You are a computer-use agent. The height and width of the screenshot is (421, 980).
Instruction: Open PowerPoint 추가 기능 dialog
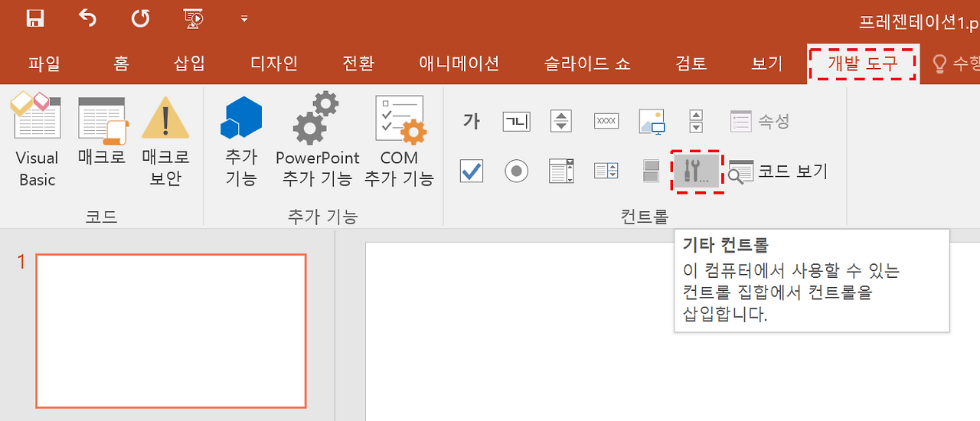coord(317,139)
